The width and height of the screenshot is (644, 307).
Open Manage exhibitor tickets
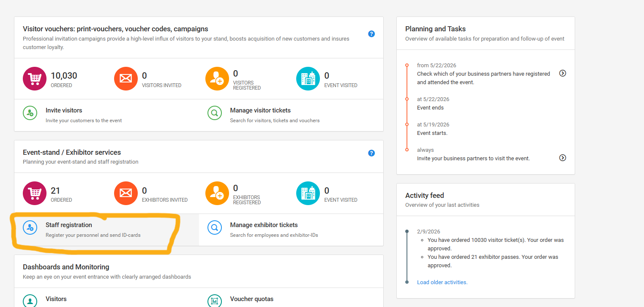[x=264, y=225]
